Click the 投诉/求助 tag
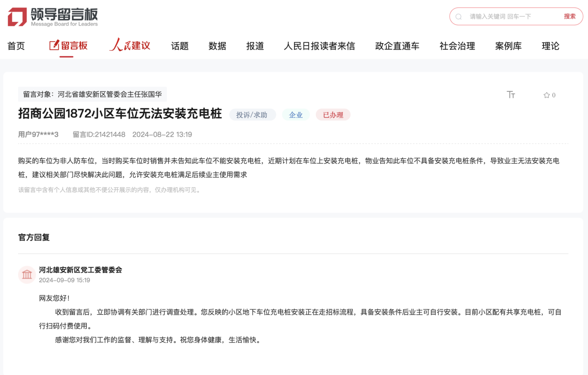 [252, 114]
